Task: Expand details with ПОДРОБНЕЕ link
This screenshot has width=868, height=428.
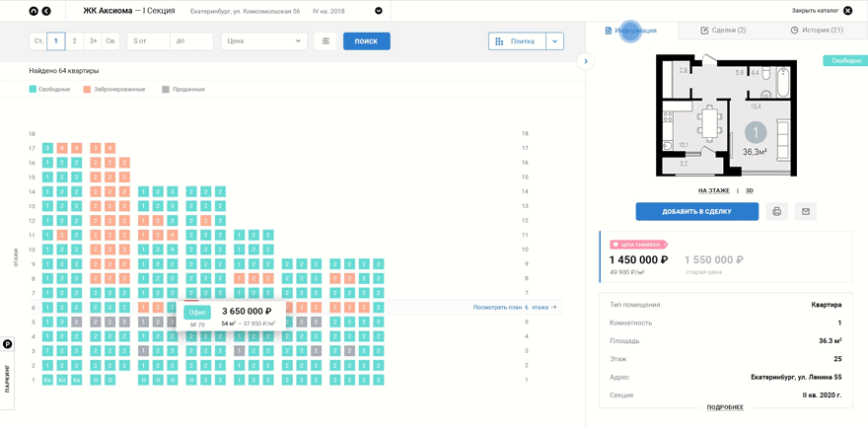Action: tap(725, 407)
